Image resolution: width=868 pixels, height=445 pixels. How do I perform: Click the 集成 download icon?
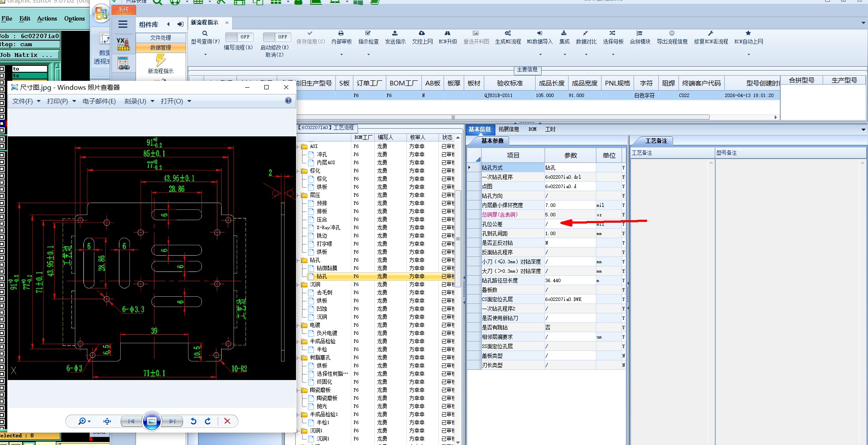pos(564,33)
